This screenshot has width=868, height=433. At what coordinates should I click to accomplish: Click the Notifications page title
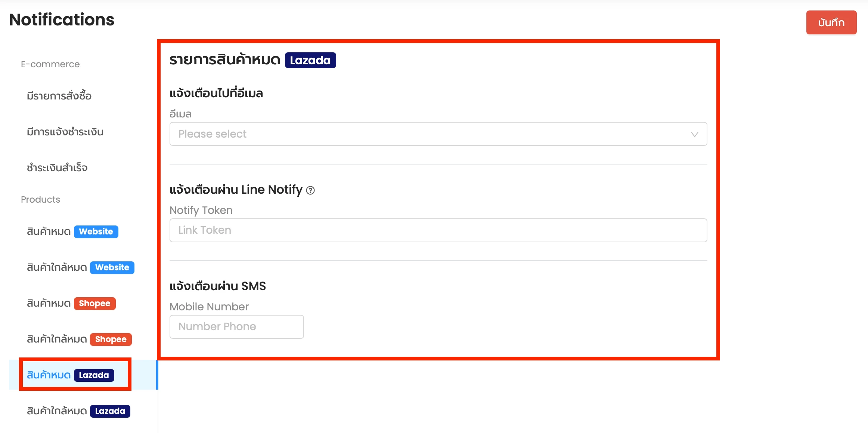pos(62,19)
